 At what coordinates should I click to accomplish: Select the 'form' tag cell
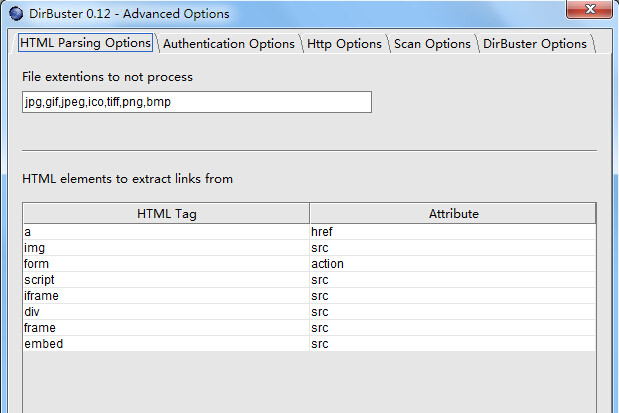point(166,263)
